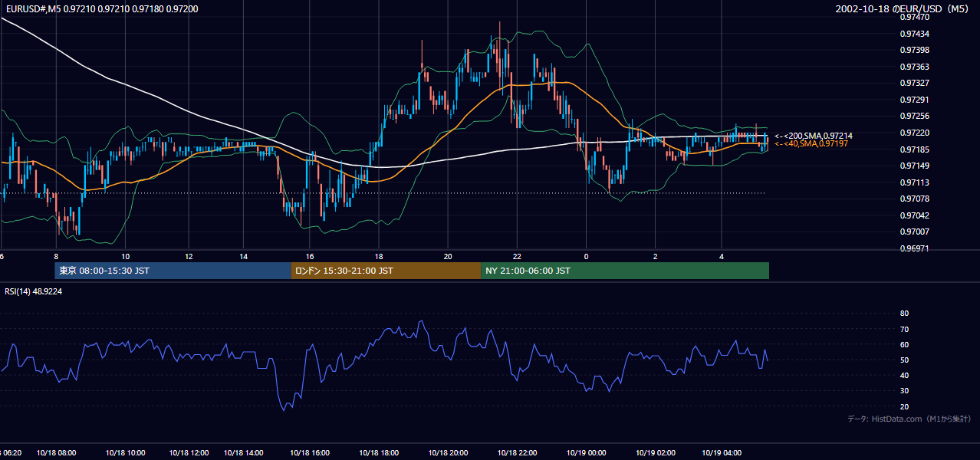Click price axis value 0.97149

click(x=915, y=166)
